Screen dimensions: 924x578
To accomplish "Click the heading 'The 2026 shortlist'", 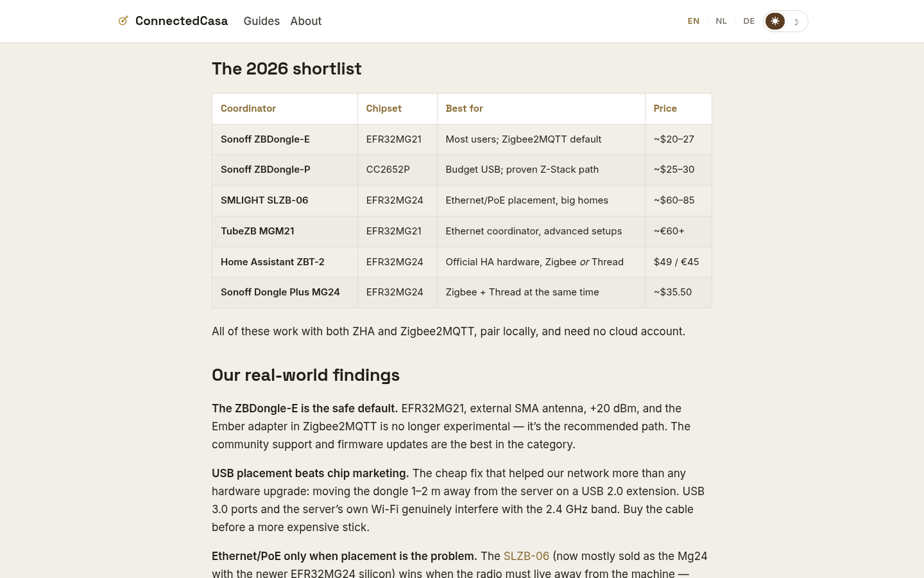I will pos(287,69).
